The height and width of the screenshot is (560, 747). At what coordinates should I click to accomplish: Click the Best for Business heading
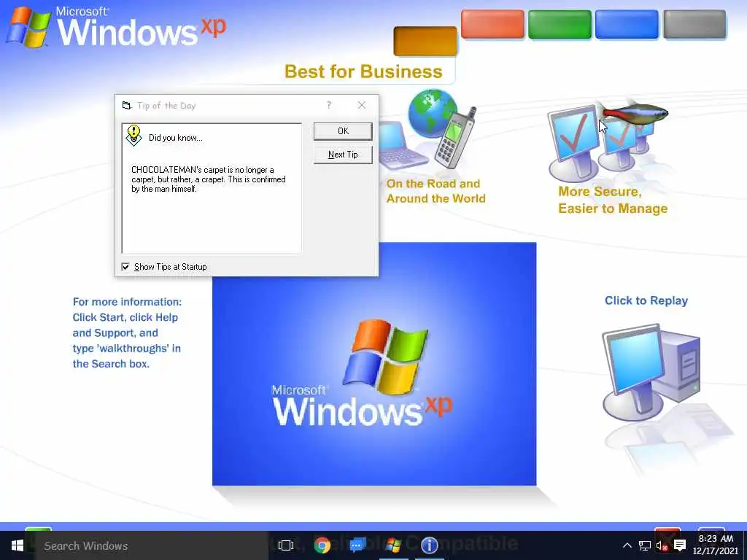click(x=363, y=71)
